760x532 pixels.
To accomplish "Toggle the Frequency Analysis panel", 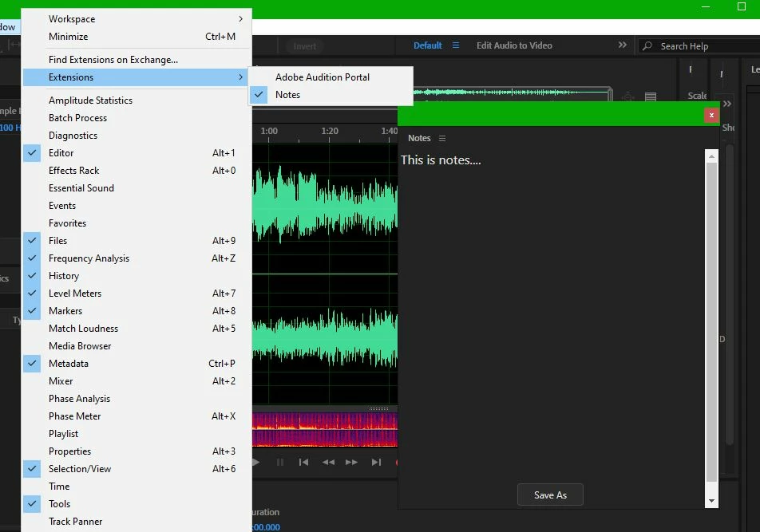I will (x=137, y=258).
